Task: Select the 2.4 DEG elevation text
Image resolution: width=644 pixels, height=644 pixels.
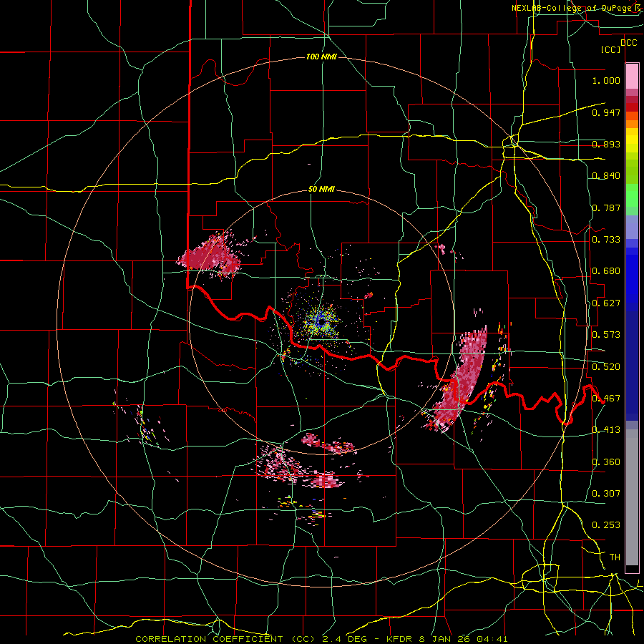Action: 345,639
